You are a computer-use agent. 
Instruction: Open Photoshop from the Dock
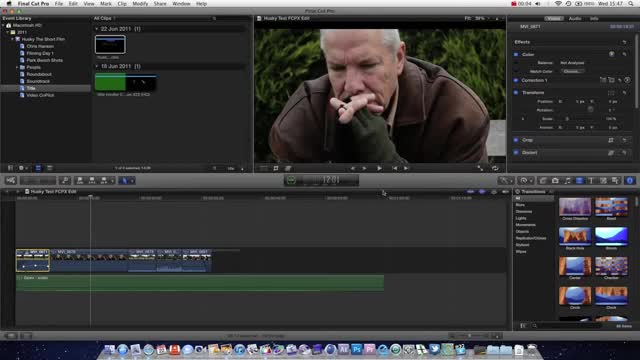coord(356,349)
